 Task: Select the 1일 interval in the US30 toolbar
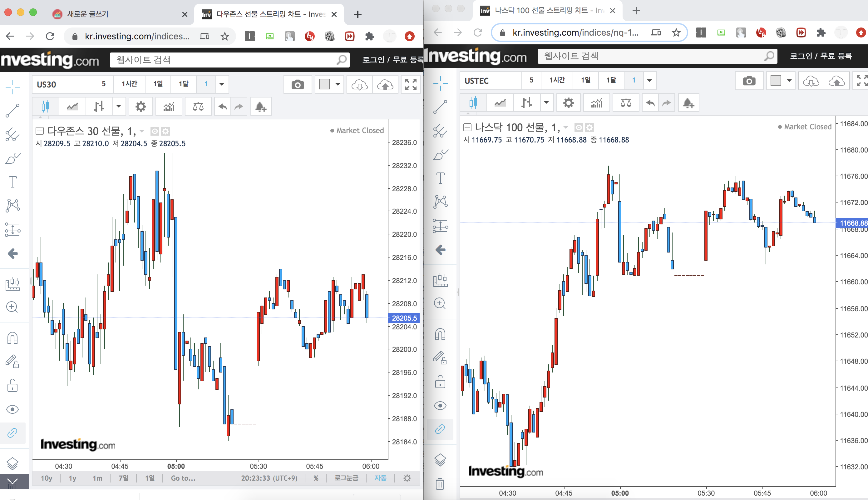(158, 84)
